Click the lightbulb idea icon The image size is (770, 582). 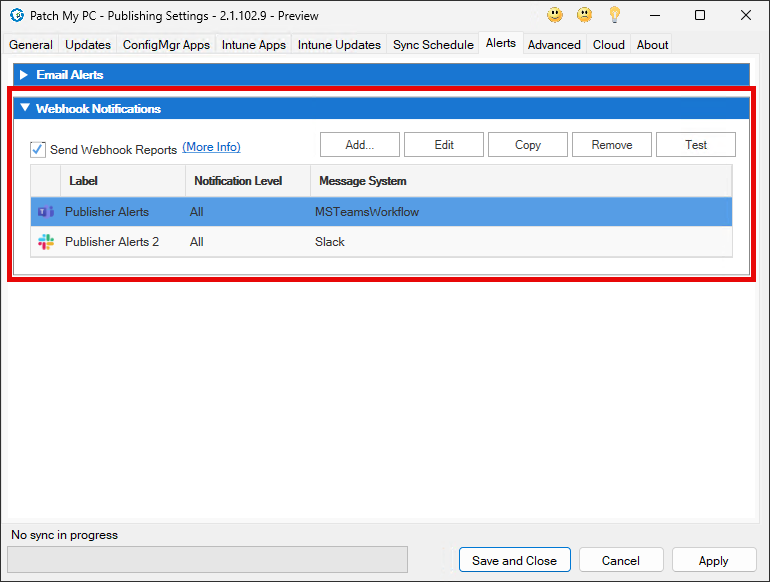615,15
